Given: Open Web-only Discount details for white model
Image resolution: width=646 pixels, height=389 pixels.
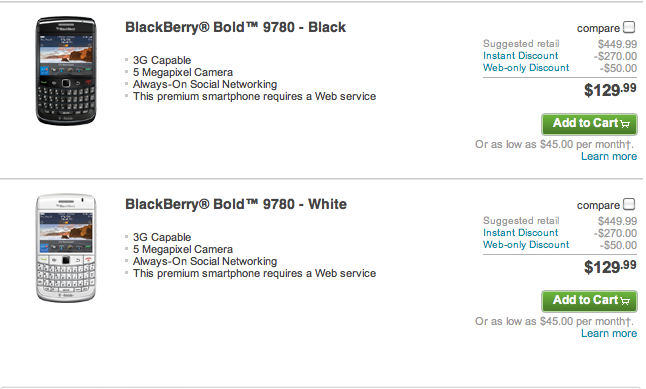Looking at the screenshot, I should pyautogui.click(x=526, y=244).
